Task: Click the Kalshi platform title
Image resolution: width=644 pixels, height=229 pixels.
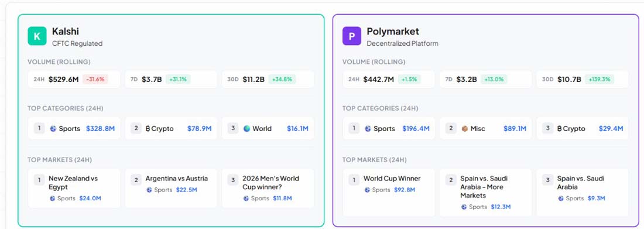Action: [x=66, y=31]
